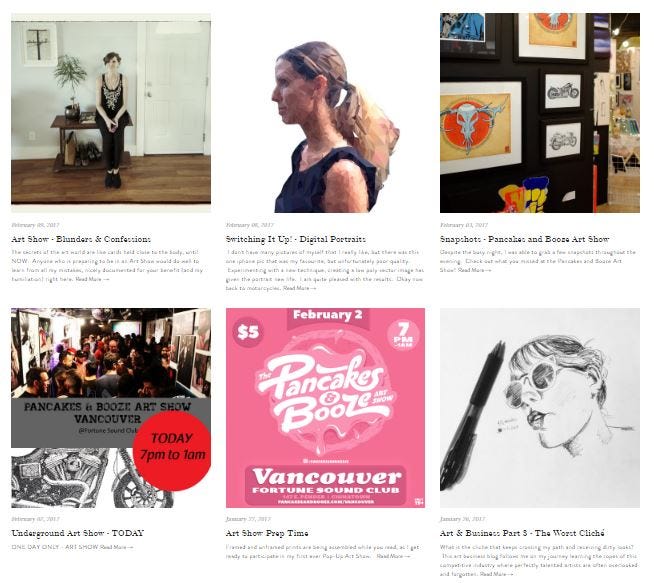Click Read More under Blunders & Confessions post
The width and height of the screenshot is (655, 583).
[92, 279]
